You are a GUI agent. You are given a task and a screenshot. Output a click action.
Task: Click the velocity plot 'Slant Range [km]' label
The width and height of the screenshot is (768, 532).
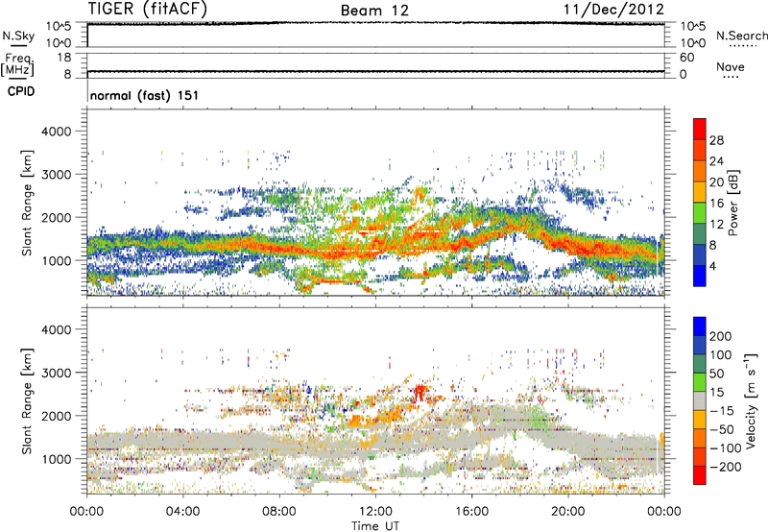tap(27, 401)
